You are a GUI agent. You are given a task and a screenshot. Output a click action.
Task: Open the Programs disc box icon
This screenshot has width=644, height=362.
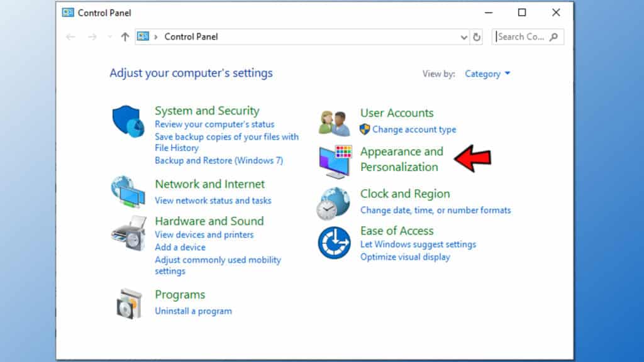128,303
